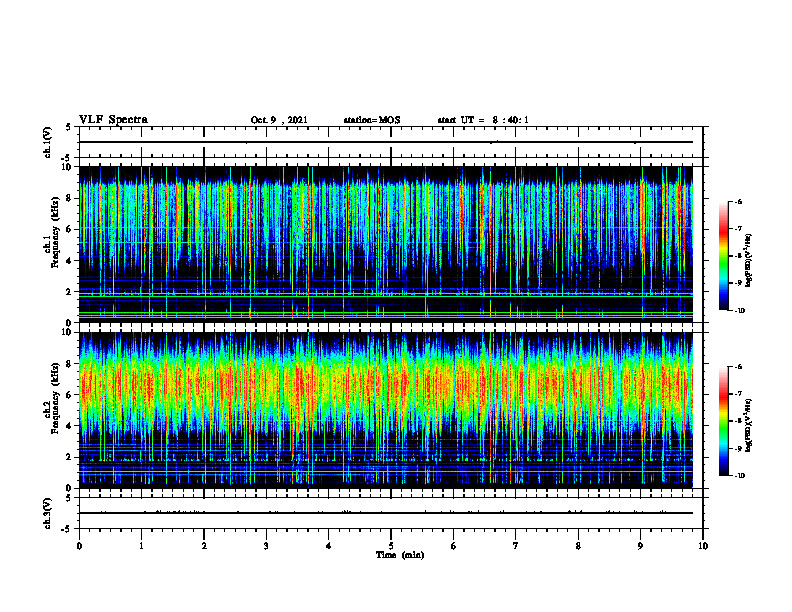The height and width of the screenshot is (612, 792).
Task: Click the "-6" tick on ch.2 color bar
Action: (738, 367)
